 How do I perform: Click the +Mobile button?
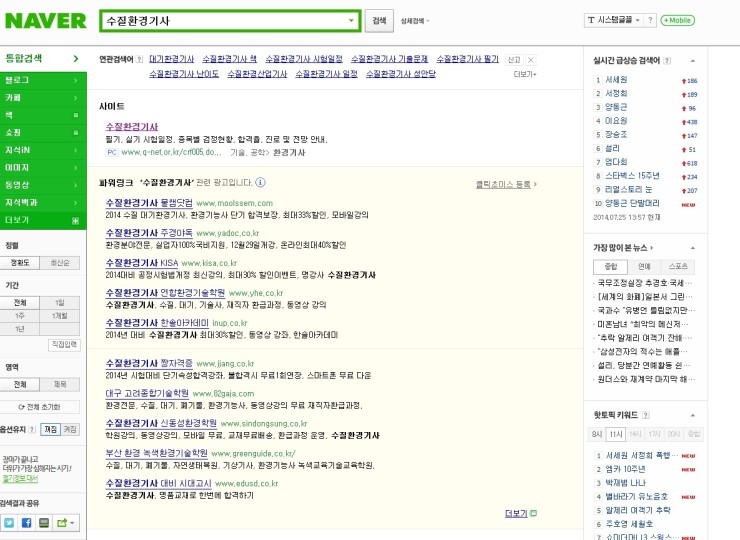677,20
